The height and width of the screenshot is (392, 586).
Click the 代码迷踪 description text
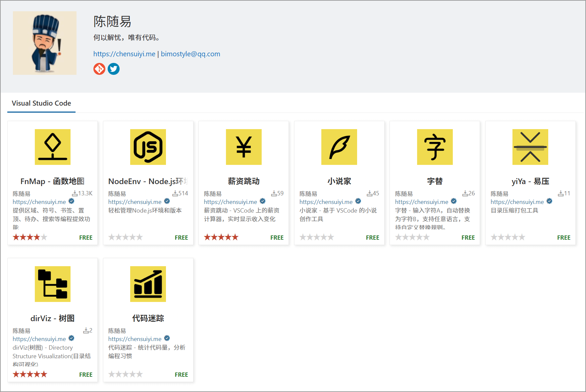click(x=147, y=352)
